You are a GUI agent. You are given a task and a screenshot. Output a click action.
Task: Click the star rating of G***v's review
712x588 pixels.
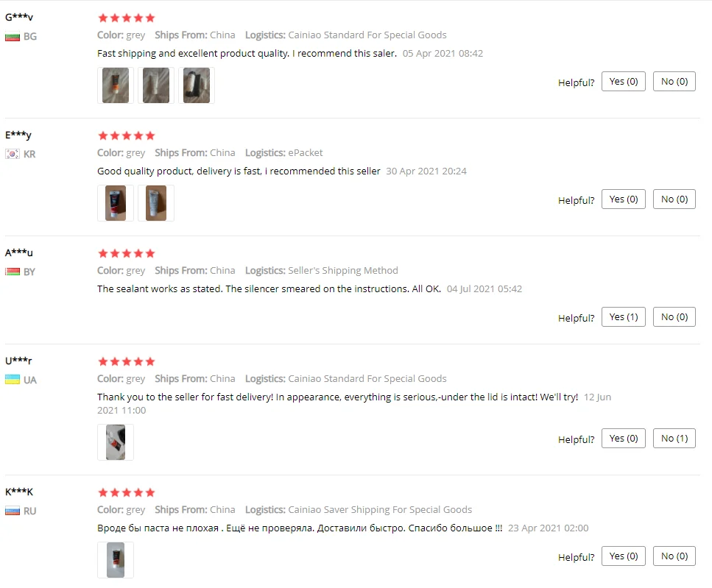coord(126,18)
